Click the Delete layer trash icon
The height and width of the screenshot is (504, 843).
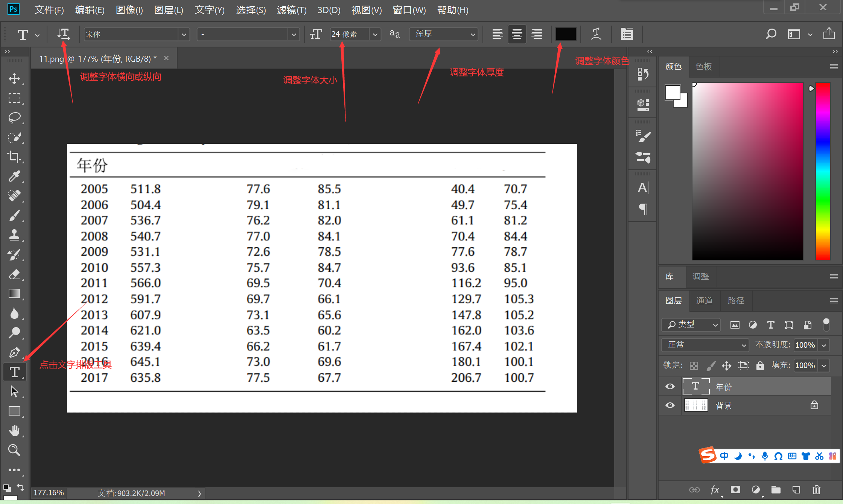(816, 490)
